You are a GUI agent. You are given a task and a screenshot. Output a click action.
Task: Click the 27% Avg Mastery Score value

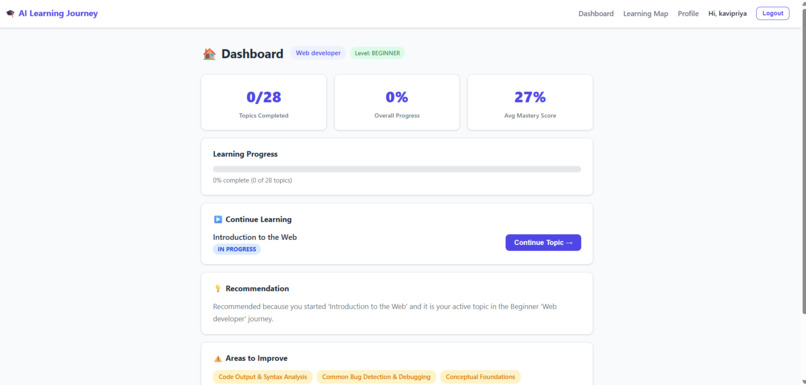click(x=530, y=97)
